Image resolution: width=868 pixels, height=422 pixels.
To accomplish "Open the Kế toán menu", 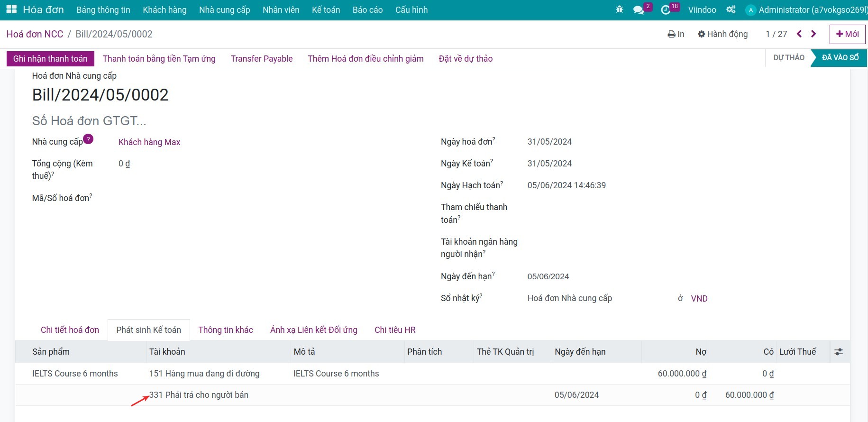I will [326, 10].
